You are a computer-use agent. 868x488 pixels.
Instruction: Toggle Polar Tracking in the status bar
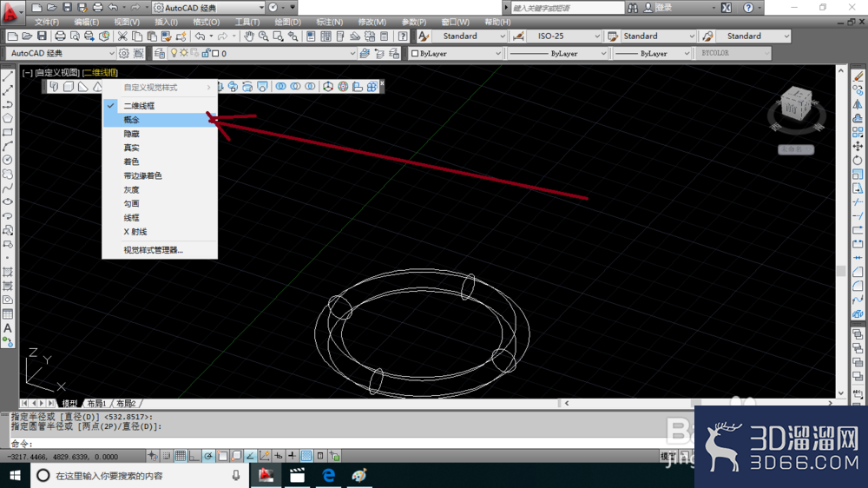[x=208, y=456]
